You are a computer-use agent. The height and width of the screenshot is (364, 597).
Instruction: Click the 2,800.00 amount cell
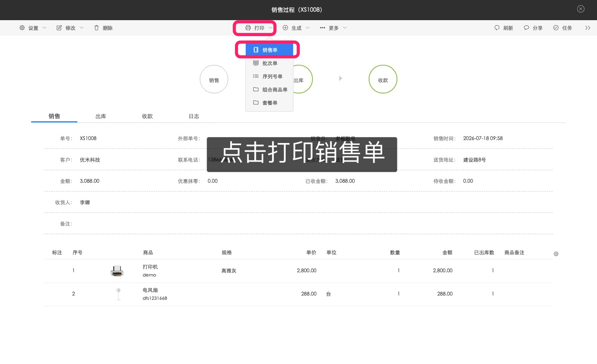click(443, 271)
